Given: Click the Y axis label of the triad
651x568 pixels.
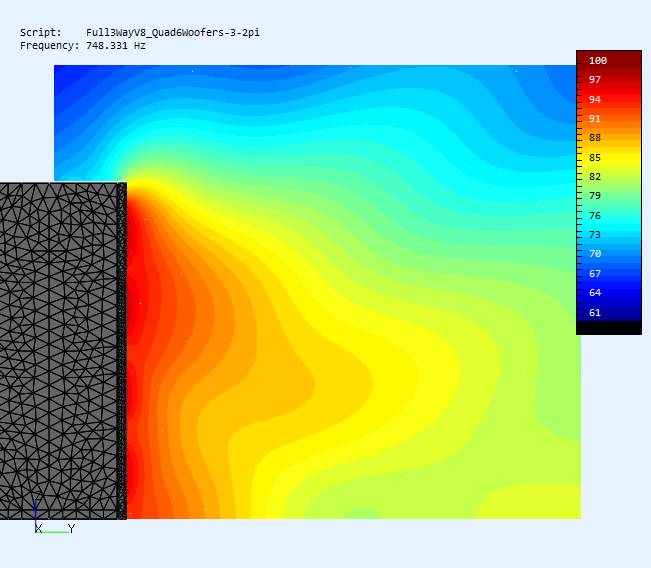Looking at the screenshot, I should [71, 529].
